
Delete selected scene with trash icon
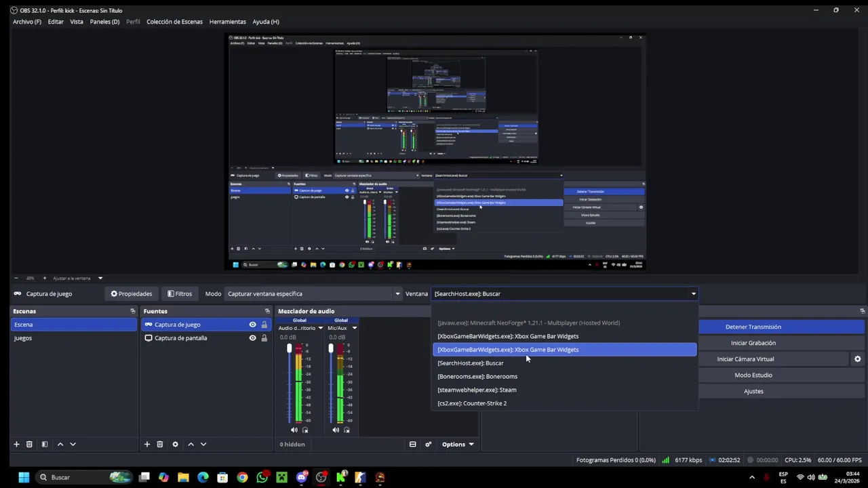(29, 444)
